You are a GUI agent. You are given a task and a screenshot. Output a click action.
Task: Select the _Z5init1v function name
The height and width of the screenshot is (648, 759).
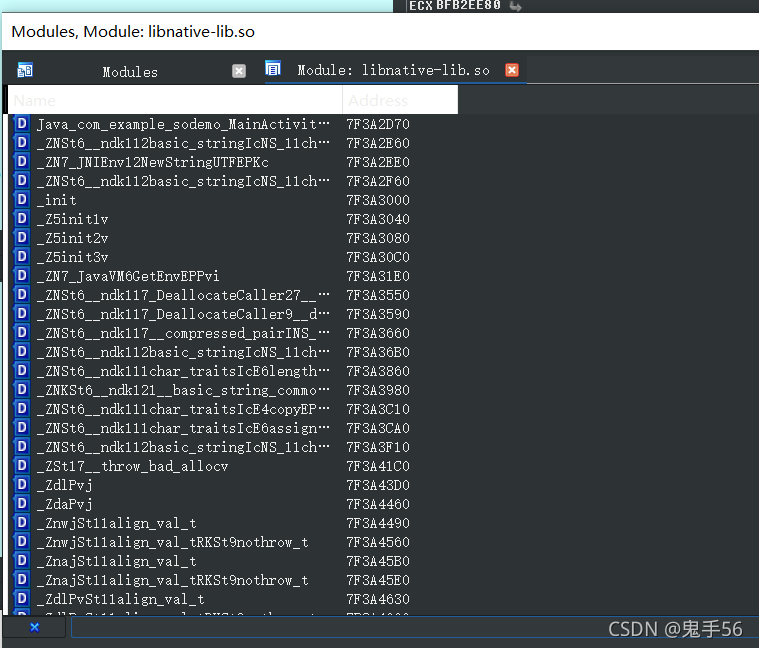click(73, 219)
